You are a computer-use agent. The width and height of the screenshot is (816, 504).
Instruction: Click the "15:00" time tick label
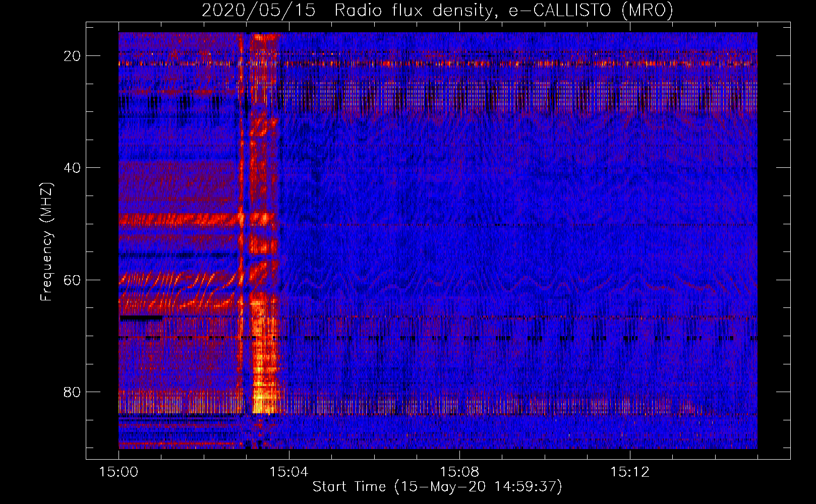[119, 472]
